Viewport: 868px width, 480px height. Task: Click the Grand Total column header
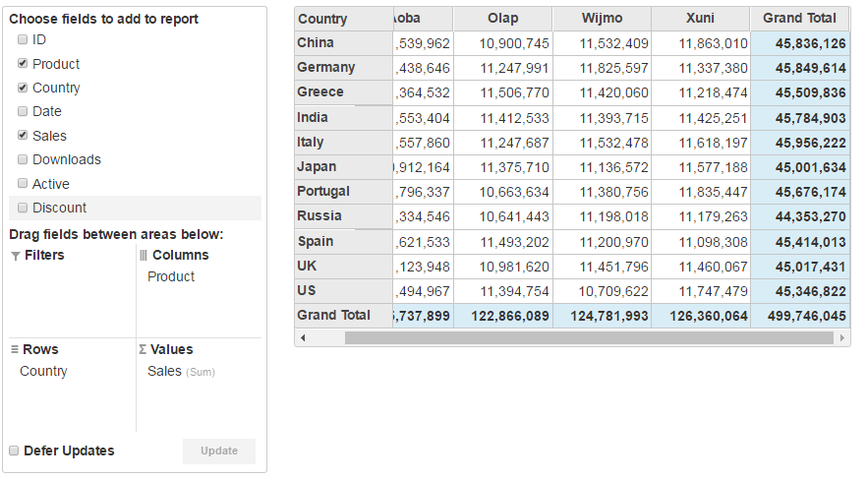[x=799, y=19]
